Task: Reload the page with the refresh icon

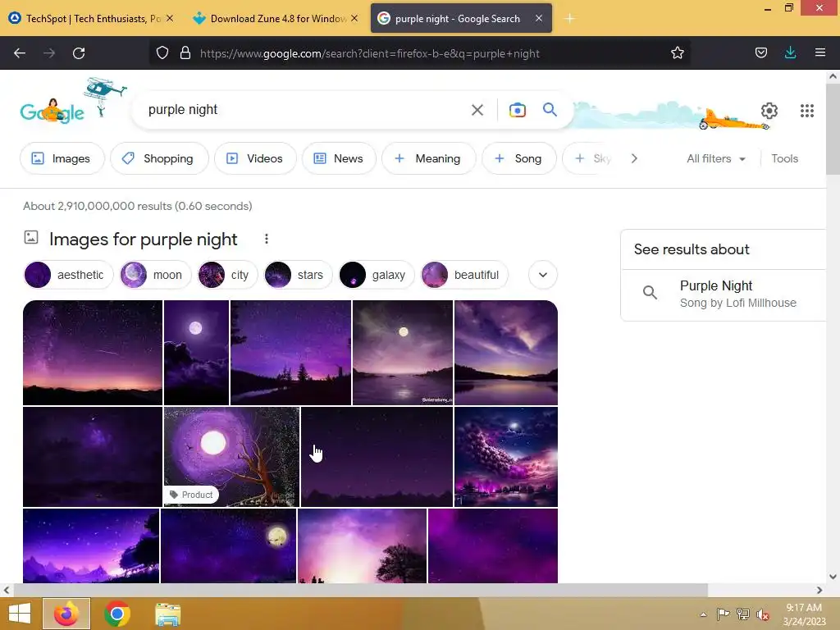Action: (x=79, y=53)
